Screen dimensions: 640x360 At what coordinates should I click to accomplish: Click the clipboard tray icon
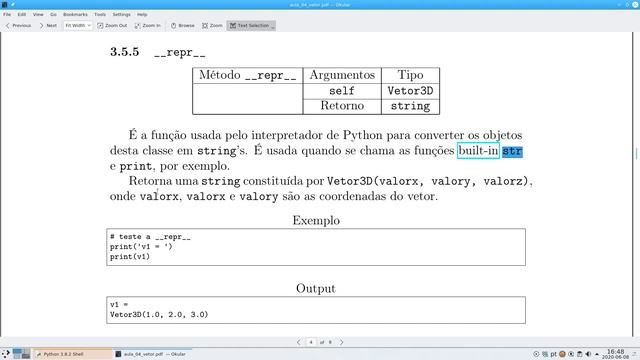tap(580, 354)
